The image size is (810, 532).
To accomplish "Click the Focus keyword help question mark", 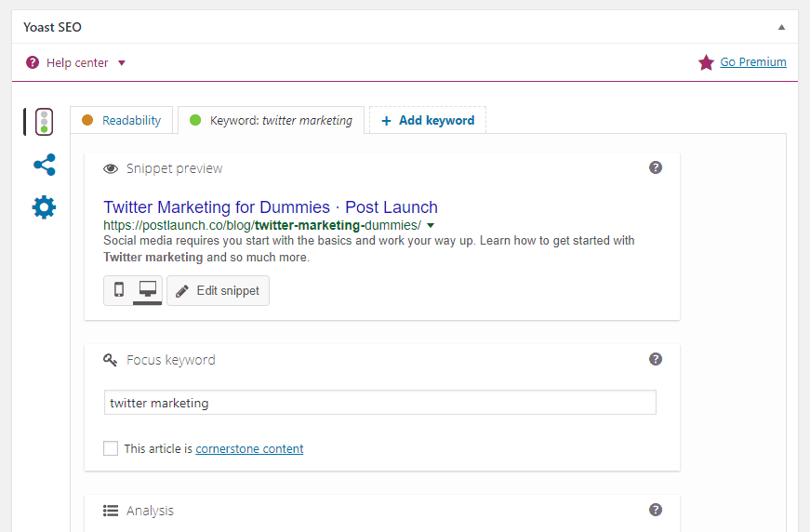I will pos(656,359).
